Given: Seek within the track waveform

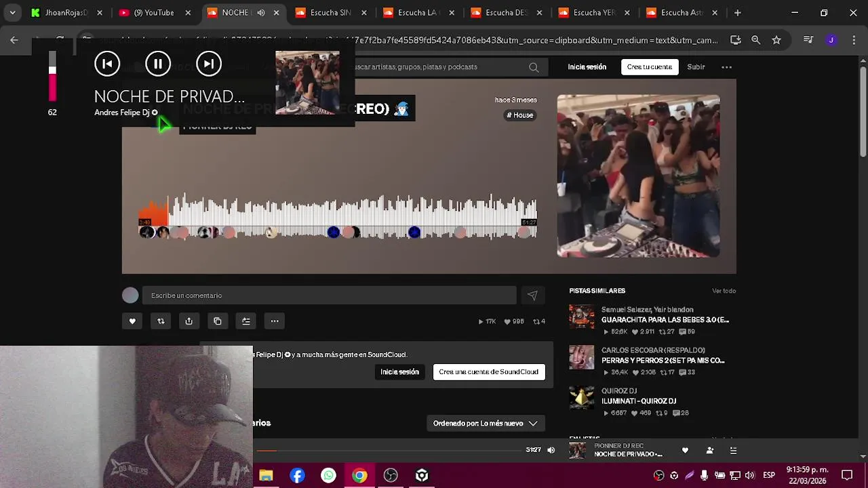Looking at the screenshot, I should [338, 216].
